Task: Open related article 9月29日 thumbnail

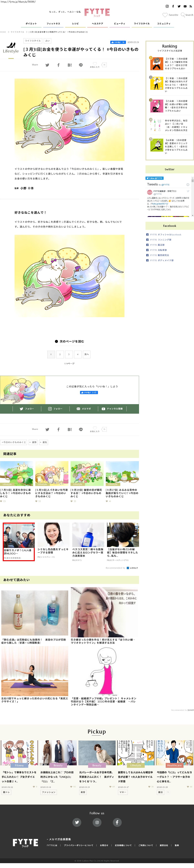Action: (87, 473)
